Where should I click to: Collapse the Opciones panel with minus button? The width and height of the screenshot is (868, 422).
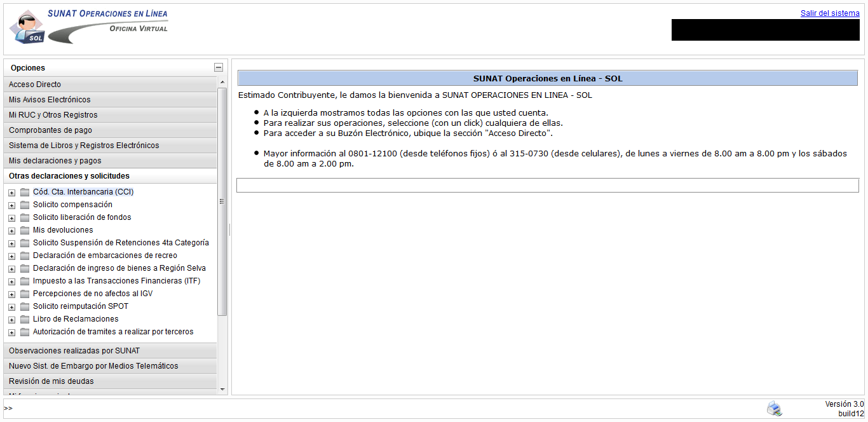coord(219,67)
